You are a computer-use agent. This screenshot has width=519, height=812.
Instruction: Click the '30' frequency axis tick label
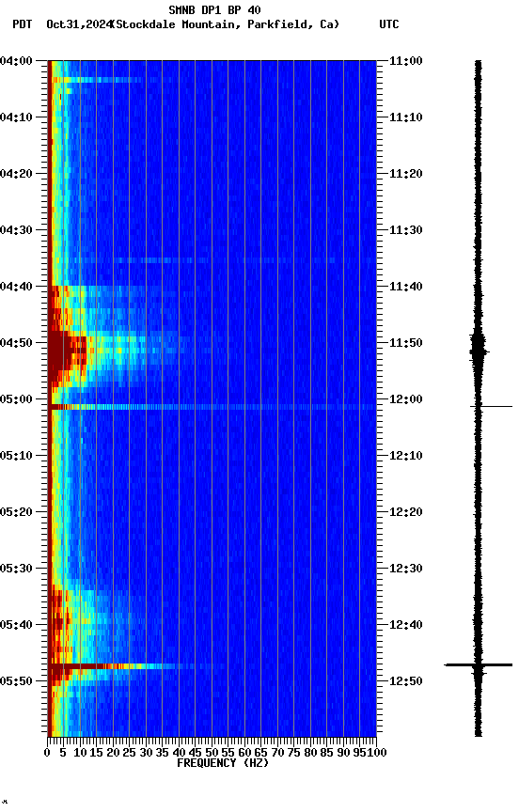click(146, 753)
